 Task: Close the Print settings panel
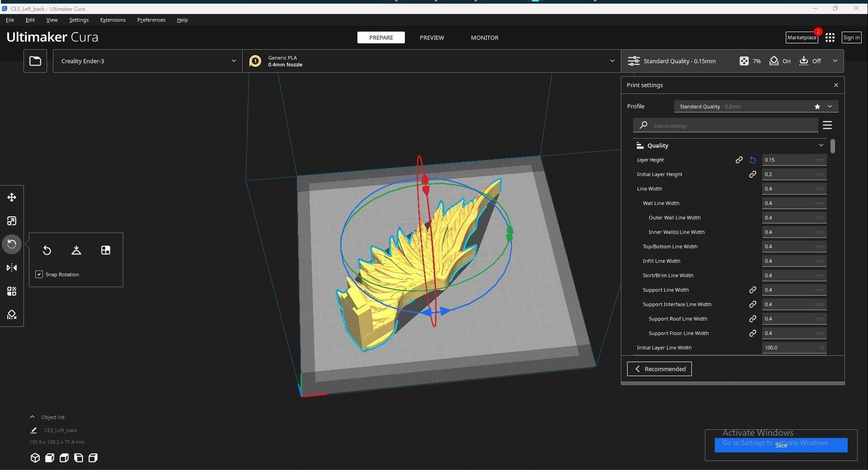tap(836, 85)
